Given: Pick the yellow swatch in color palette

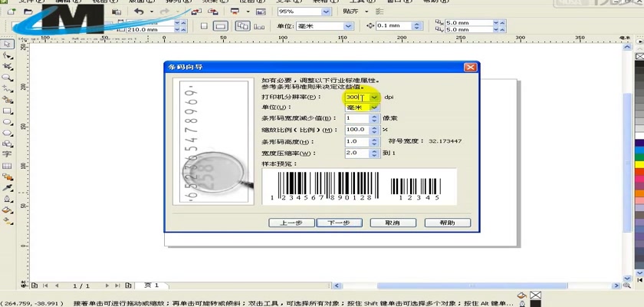Looking at the screenshot, I should [639, 164].
